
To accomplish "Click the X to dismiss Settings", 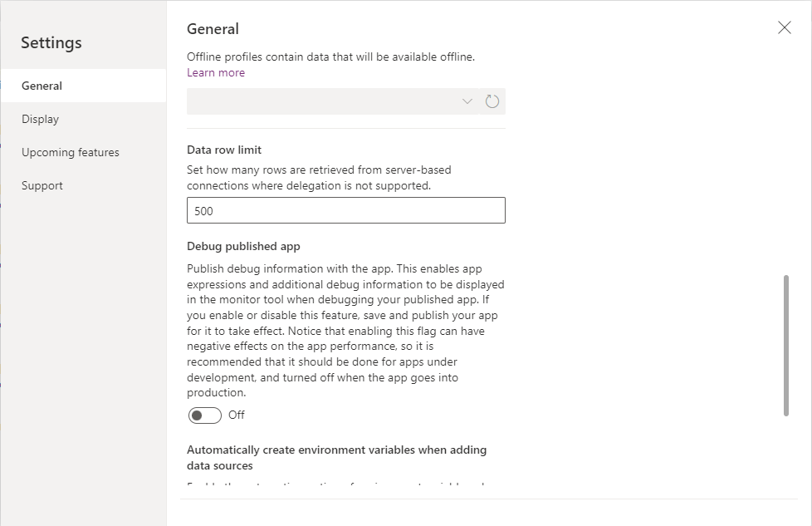I will point(784,27).
